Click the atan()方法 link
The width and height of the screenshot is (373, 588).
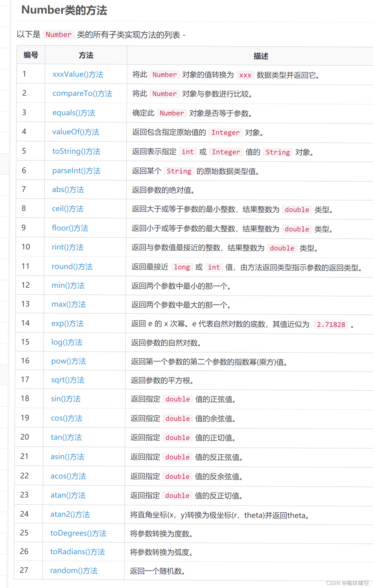click(68, 495)
